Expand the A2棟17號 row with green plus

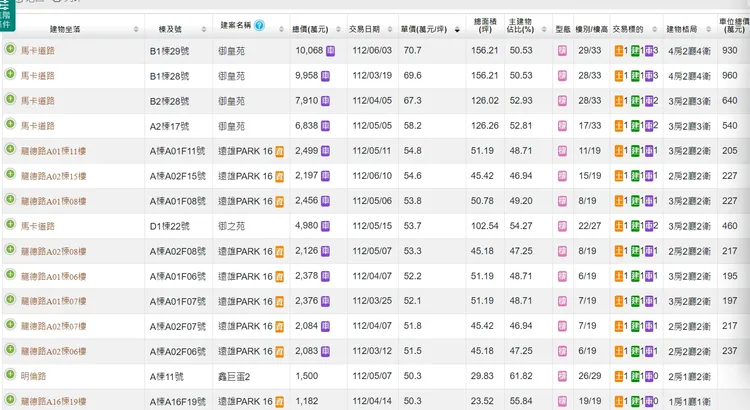pos(10,124)
